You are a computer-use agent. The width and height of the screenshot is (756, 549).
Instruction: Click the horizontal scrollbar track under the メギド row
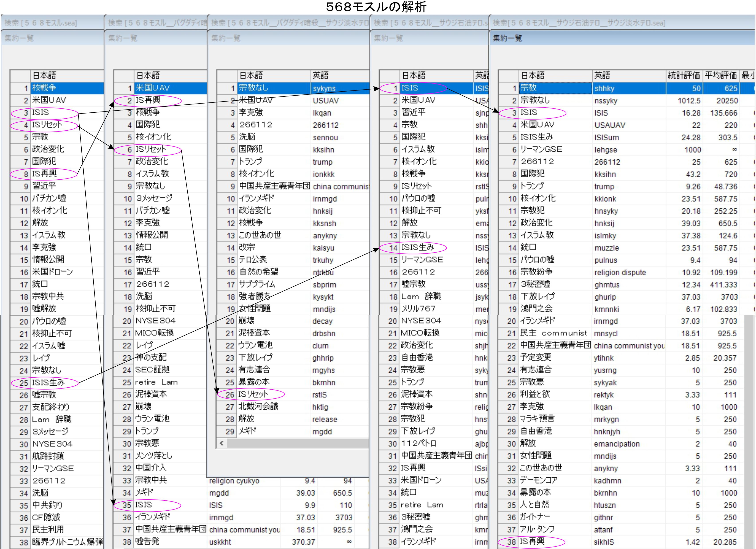(297, 443)
